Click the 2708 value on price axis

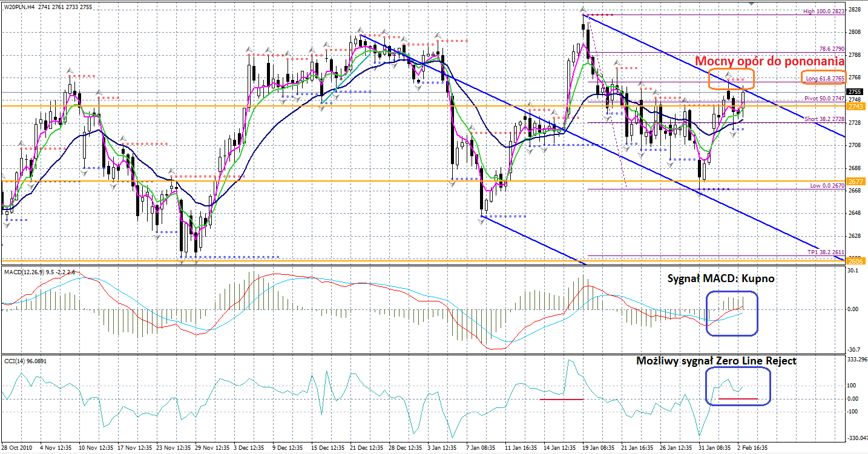855,145
